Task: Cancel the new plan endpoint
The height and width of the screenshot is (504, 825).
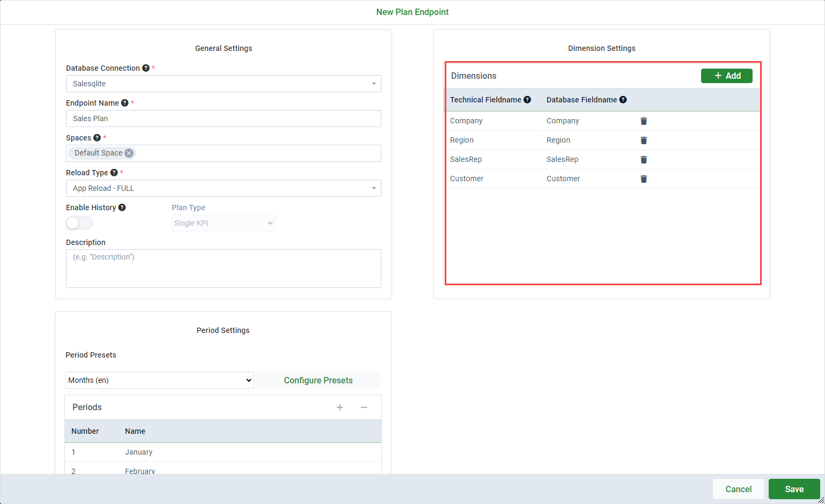Action: [x=739, y=489]
